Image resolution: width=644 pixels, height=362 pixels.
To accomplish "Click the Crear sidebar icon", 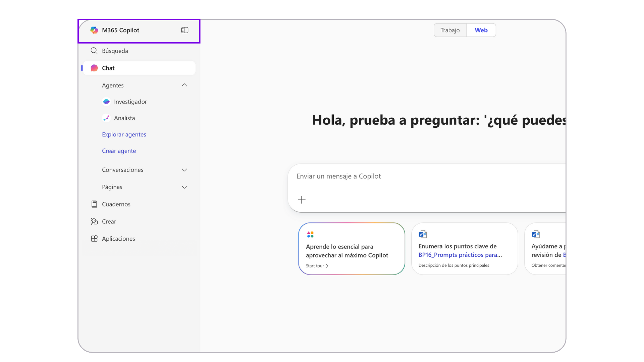I will click(94, 222).
